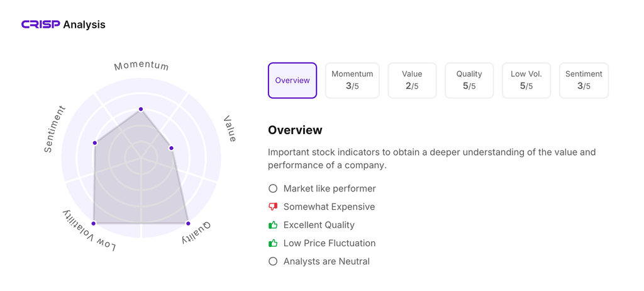
Task: Click the green thumbs-up Excellent Quality icon
Action: (x=273, y=225)
